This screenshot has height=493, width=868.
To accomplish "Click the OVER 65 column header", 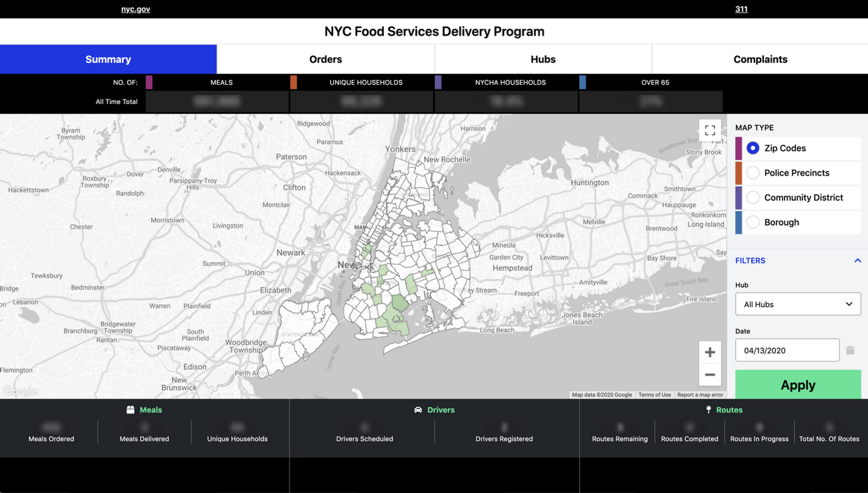I will coord(655,83).
